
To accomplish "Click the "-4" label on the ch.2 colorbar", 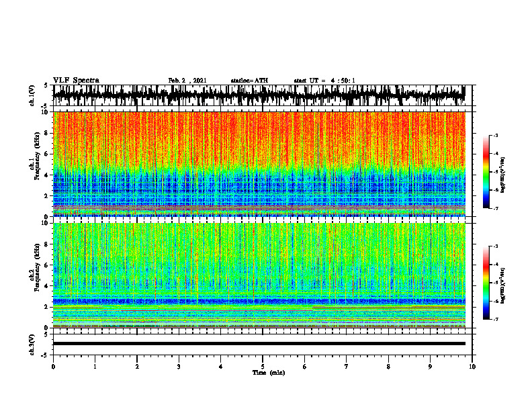I will point(496,265).
